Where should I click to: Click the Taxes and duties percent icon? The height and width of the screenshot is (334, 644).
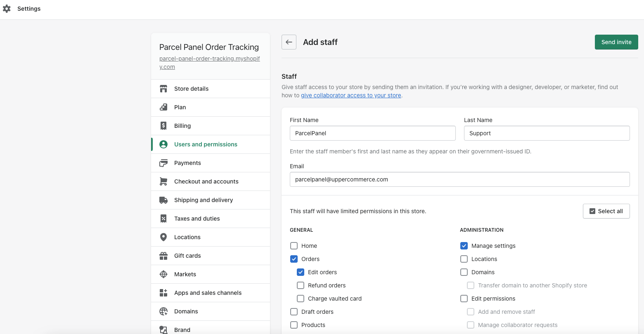(163, 219)
